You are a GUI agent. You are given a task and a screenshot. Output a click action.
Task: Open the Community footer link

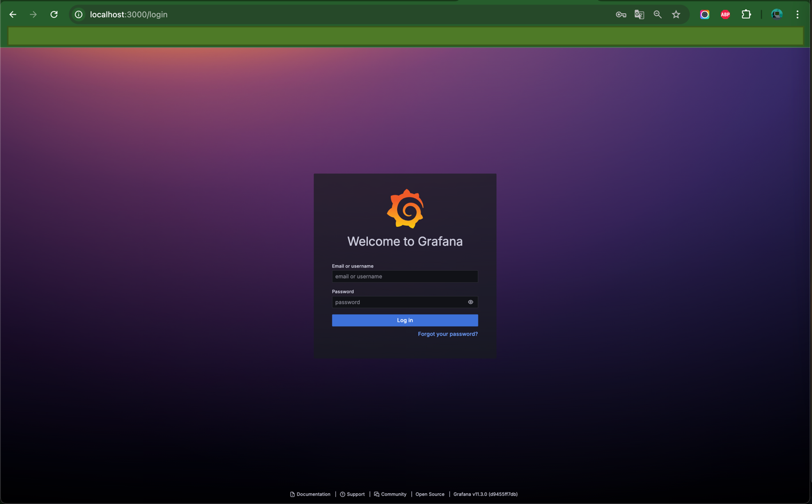coord(390,494)
